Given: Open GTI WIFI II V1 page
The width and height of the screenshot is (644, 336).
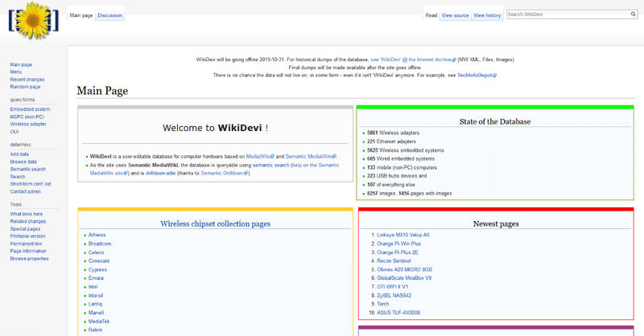Looking at the screenshot, I should coord(393,287).
